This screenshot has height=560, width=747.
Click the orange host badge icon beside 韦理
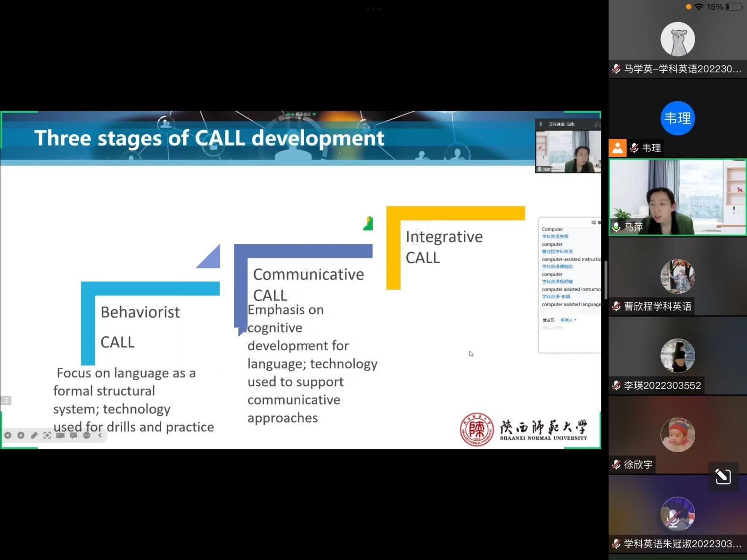[x=617, y=148]
